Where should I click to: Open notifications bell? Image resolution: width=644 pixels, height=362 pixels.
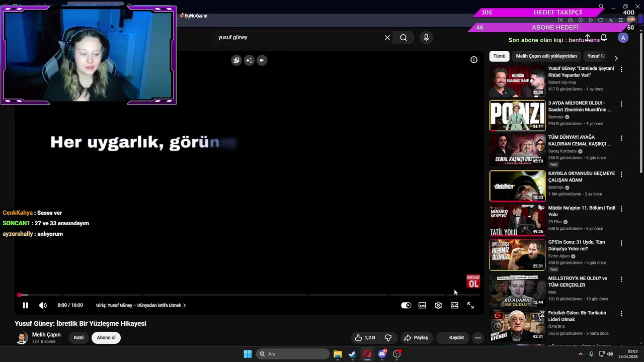click(x=604, y=38)
